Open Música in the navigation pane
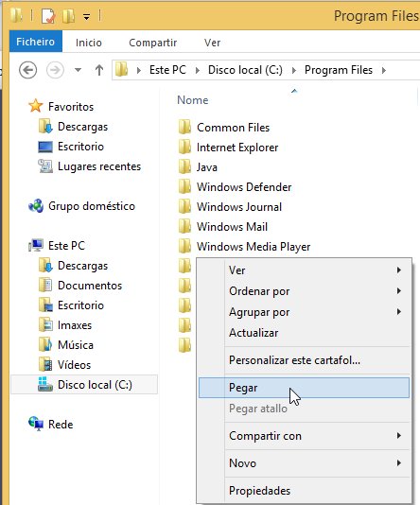Screen dimensions: 420x505 point(76,345)
